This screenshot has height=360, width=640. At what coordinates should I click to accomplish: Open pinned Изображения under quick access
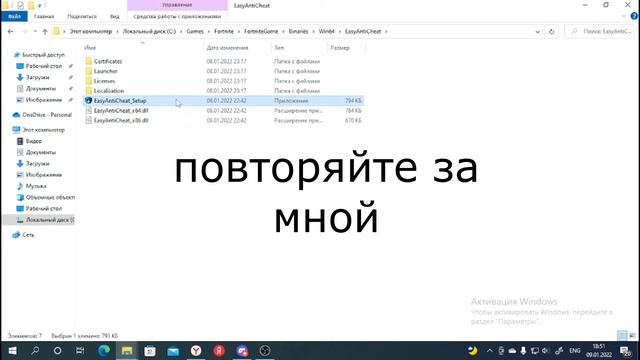pos(44,100)
